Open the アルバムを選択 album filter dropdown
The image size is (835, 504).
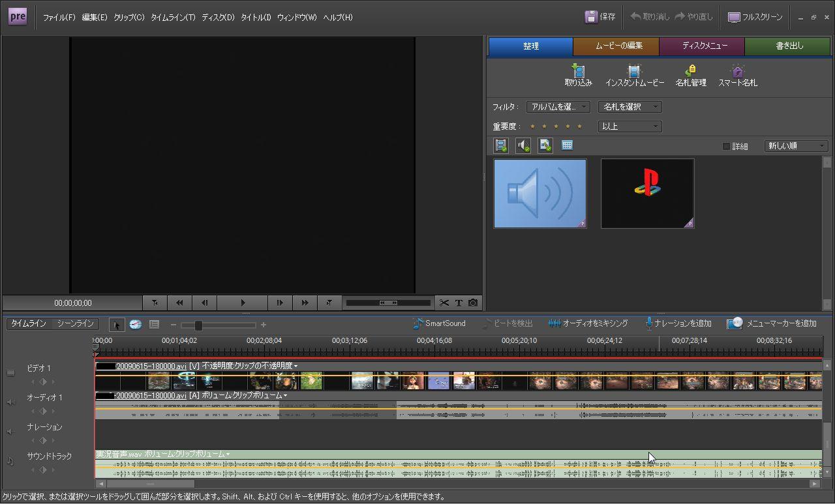[x=558, y=107]
